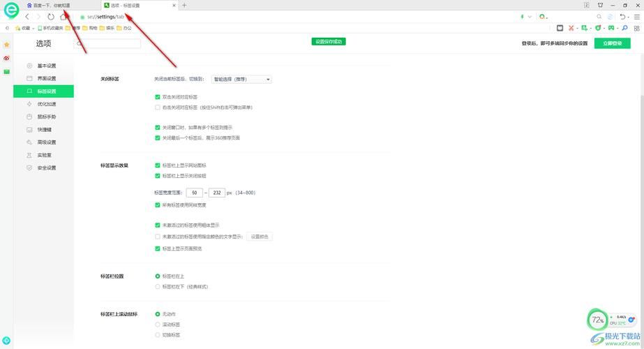Click the search magnifier in the search box
Viewport: 644px width, 349px height.
click(x=599, y=17)
